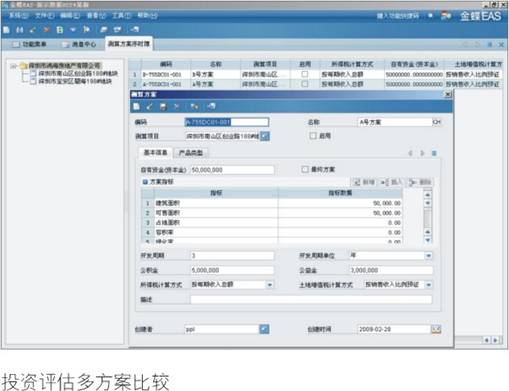This screenshot has height=391, width=509.
Task: Click the indicator table scrollbar up arrow
Action: 428,194
